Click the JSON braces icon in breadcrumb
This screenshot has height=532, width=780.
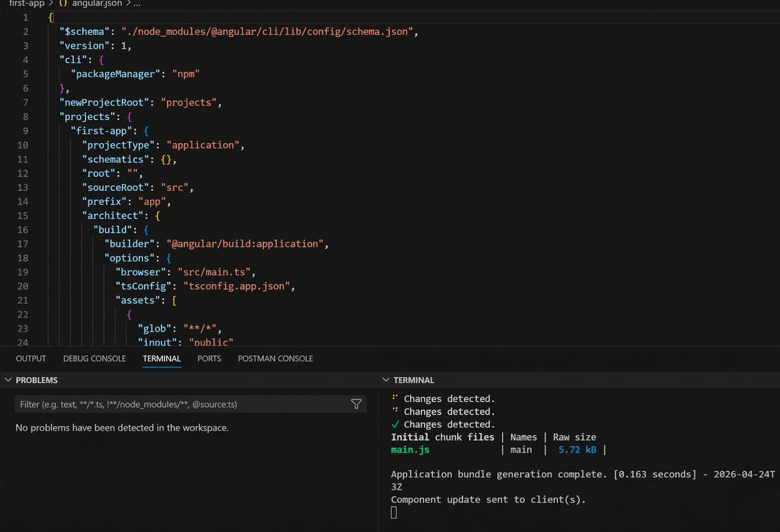[x=64, y=3]
